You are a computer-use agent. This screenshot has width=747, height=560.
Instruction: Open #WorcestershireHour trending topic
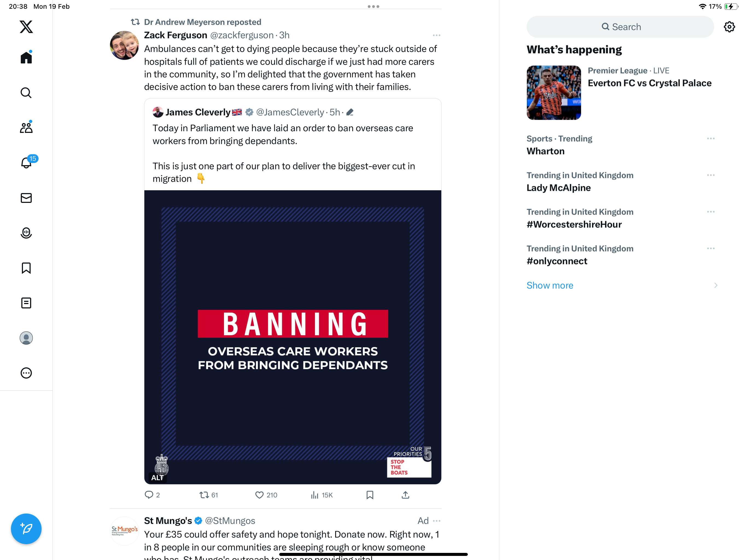coord(574,224)
